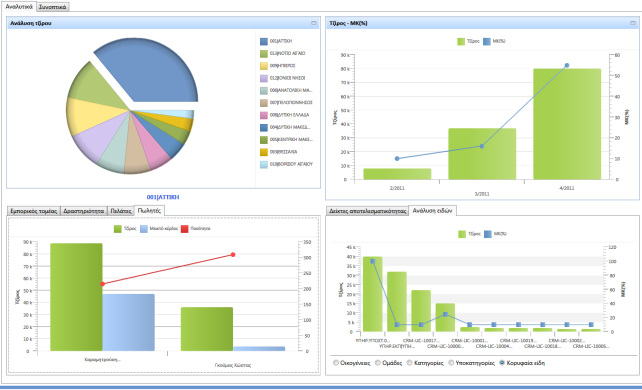Image resolution: width=642 pixels, height=390 pixels.
Task: Select the Υποκατηγορίες radio button
Action: 451,363
